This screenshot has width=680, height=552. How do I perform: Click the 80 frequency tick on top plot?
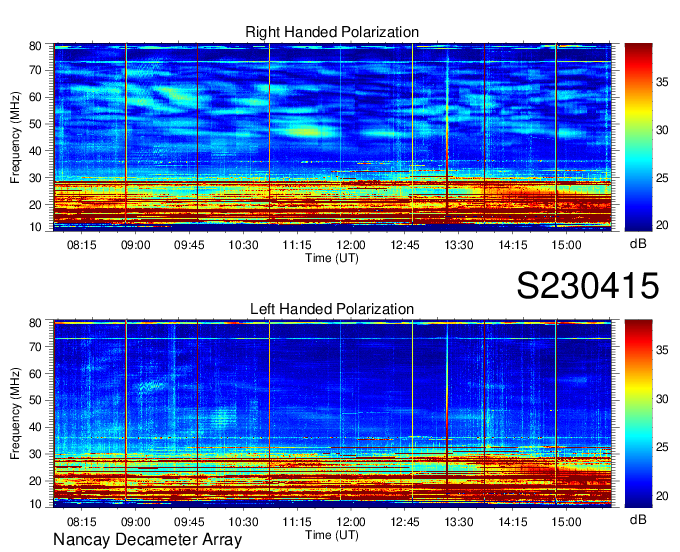click(35, 46)
